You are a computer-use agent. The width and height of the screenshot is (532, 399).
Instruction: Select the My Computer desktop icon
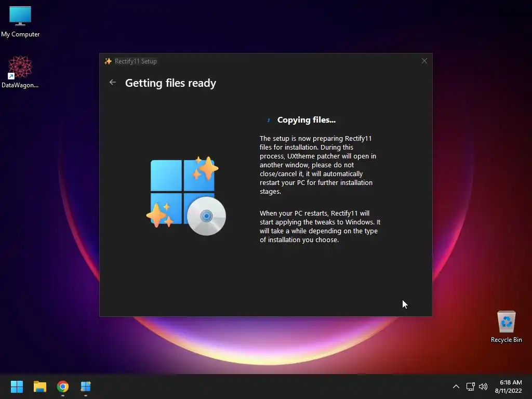(x=20, y=22)
